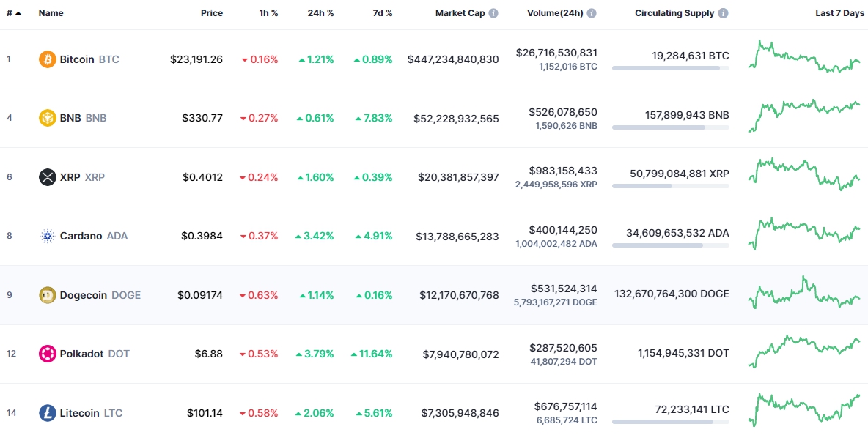Viewport: 868px width, 435px height.
Task: Click Litecoin circulating supply progress bar
Action: (x=670, y=422)
